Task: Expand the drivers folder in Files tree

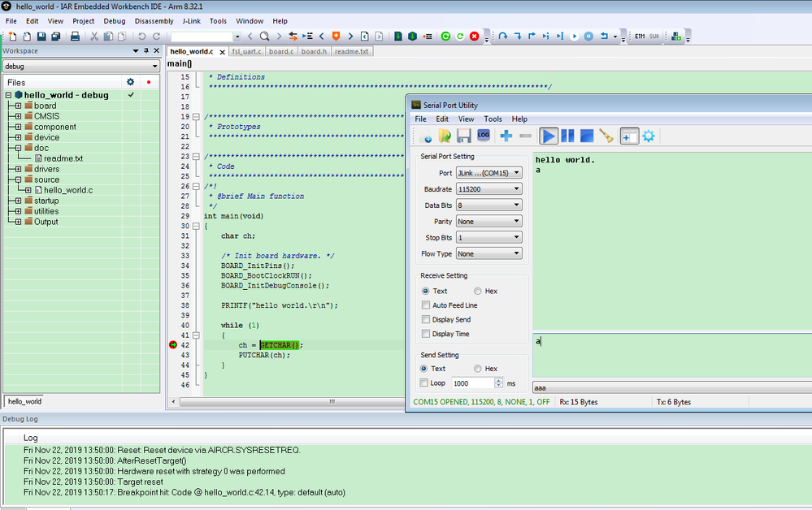Action: point(18,169)
